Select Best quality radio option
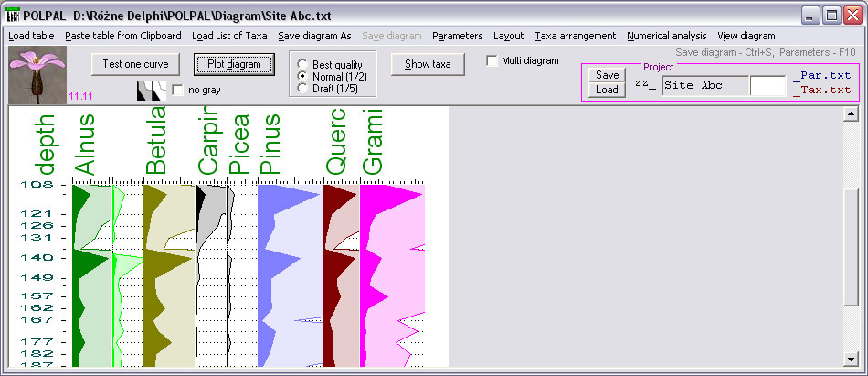This screenshot has height=376, width=868. 303,65
